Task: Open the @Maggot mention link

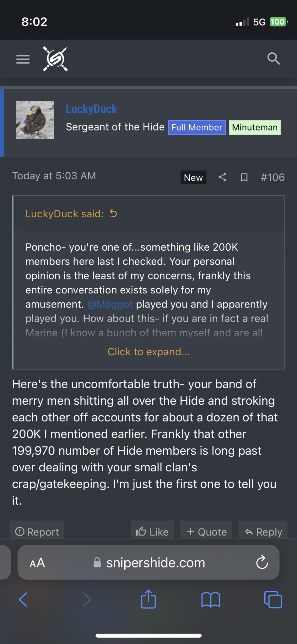Action: click(x=110, y=304)
